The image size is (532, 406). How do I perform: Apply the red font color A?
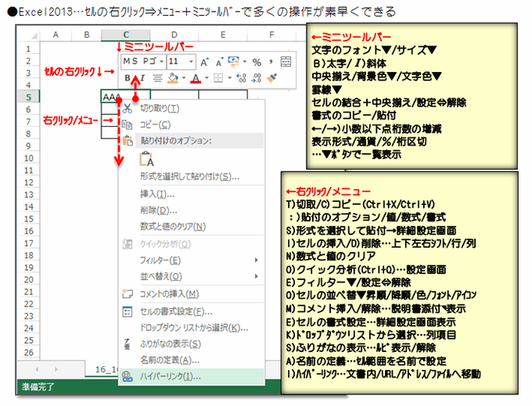pos(196,78)
